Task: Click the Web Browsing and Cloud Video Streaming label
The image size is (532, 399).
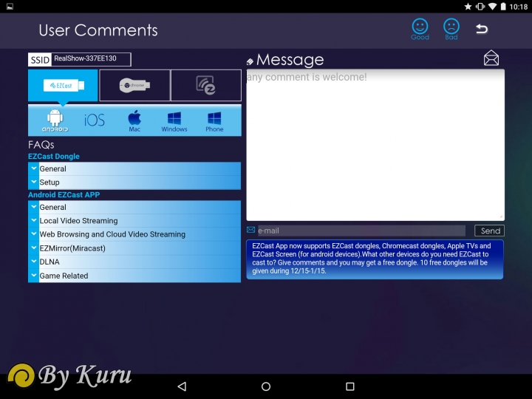Action: click(x=112, y=234)
